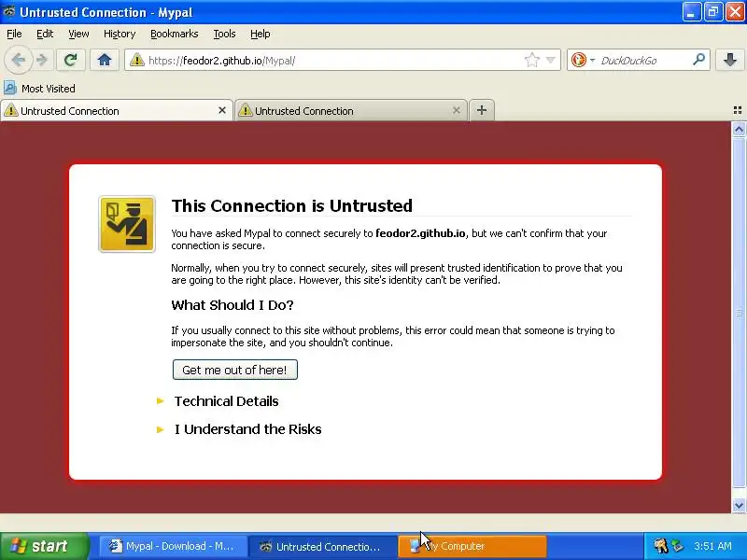Close the second Untrusted Connection tab

coord(457,110)
